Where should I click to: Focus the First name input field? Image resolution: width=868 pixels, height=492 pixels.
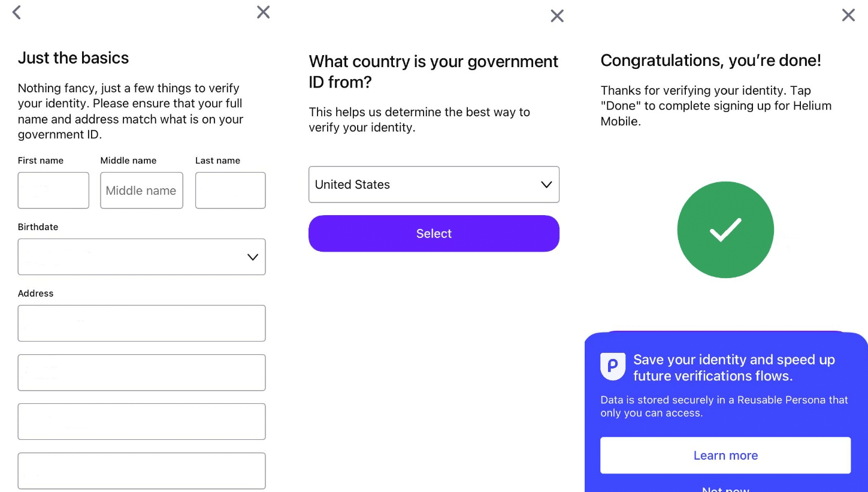pos(53,191)
